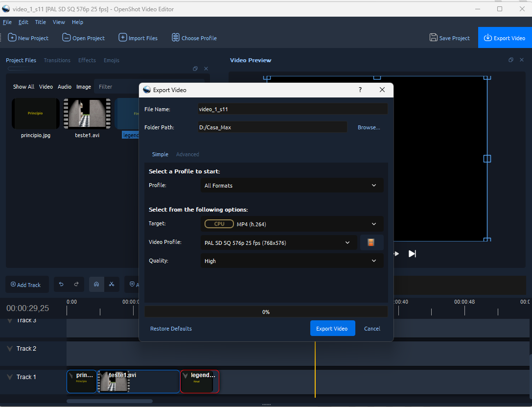Toggle the razor scissors tool
Viewport: 532px width, 407px height.
point(112,285)
